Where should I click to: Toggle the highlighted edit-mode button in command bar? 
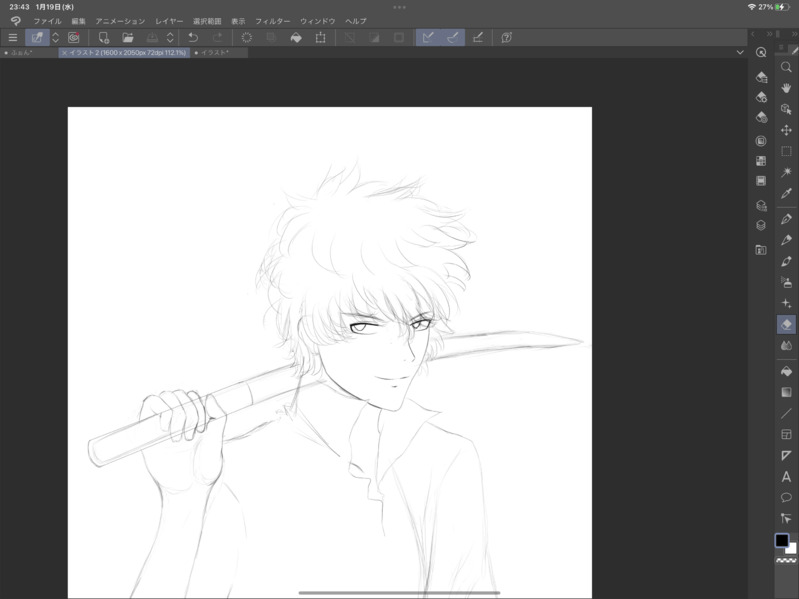tap(37, 38)
